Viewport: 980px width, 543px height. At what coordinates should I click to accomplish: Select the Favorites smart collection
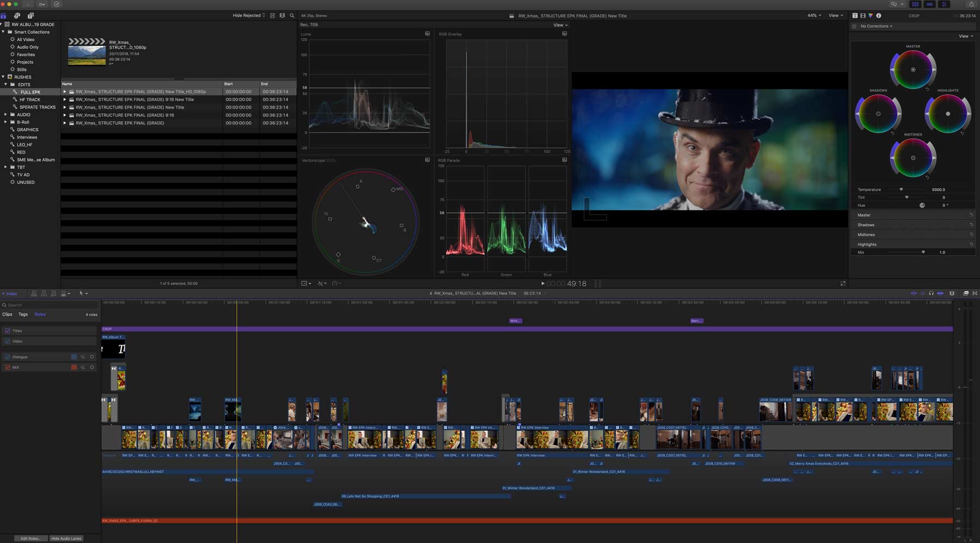(26, 54)
